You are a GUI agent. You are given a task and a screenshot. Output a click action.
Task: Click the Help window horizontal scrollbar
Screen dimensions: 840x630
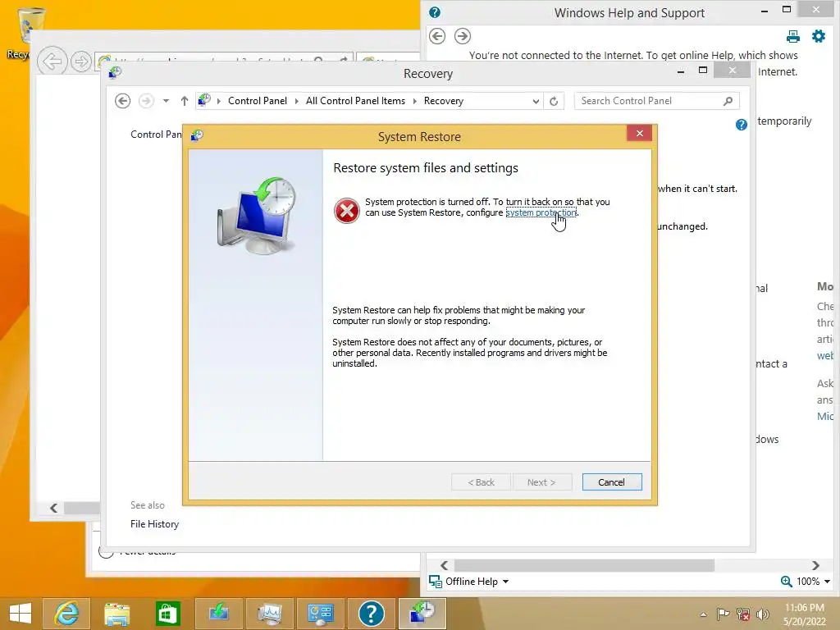(x=584, y=565)
